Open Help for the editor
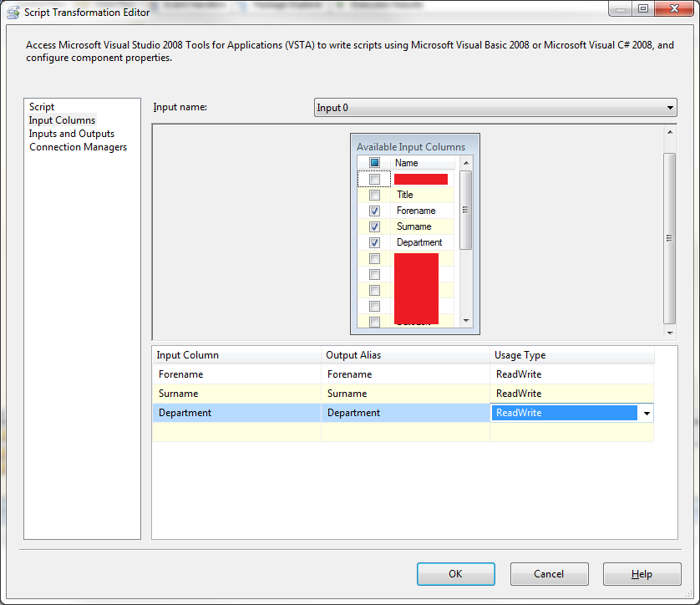Image resolution: width=700 pixels, height=605 pixels. point(642,574)
